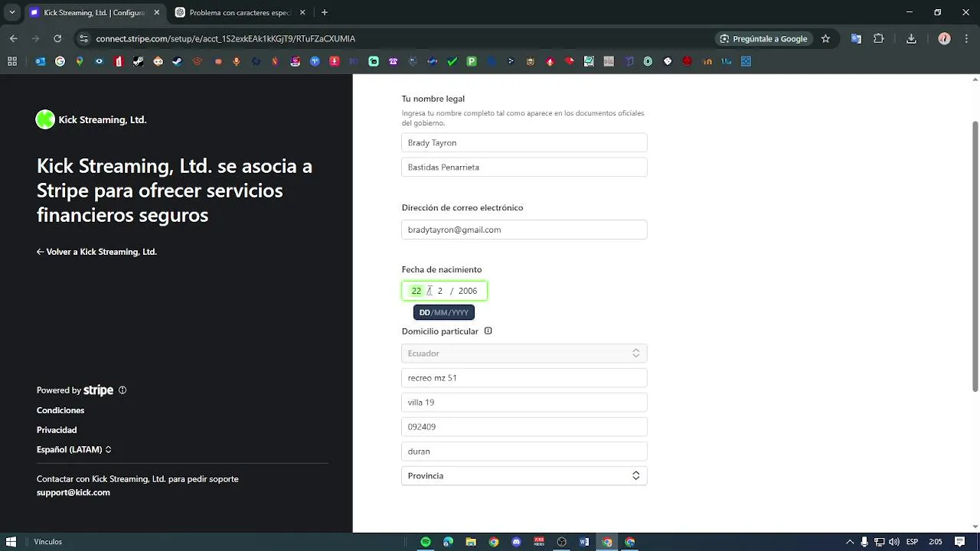Open Google Translate icon in address bar

(x=856, y=38)
